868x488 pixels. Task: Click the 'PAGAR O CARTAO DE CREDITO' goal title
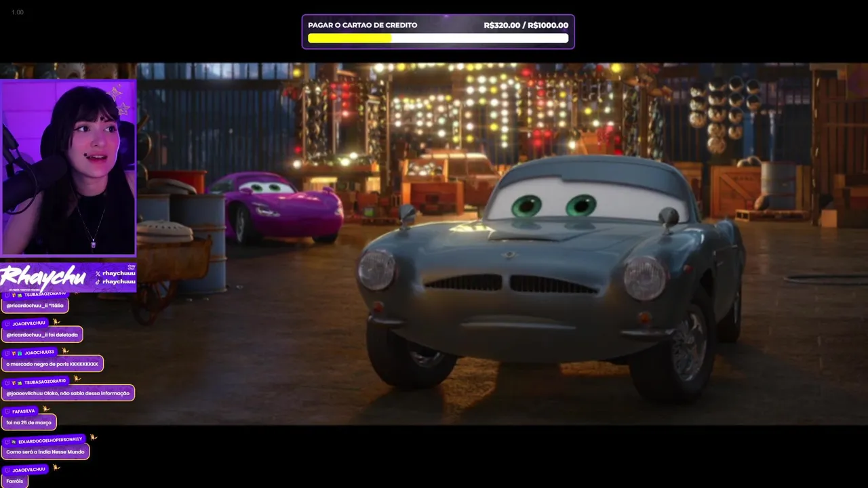362,25
